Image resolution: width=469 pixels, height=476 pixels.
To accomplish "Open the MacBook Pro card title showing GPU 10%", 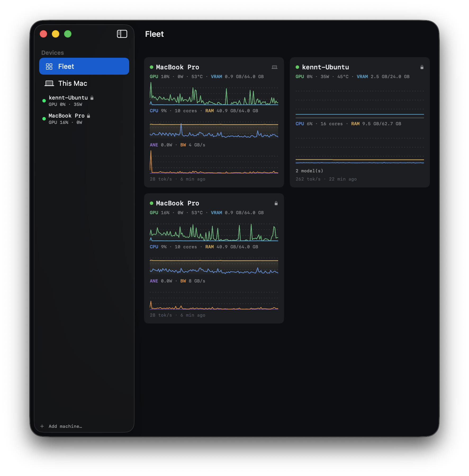I will point(178,67).
